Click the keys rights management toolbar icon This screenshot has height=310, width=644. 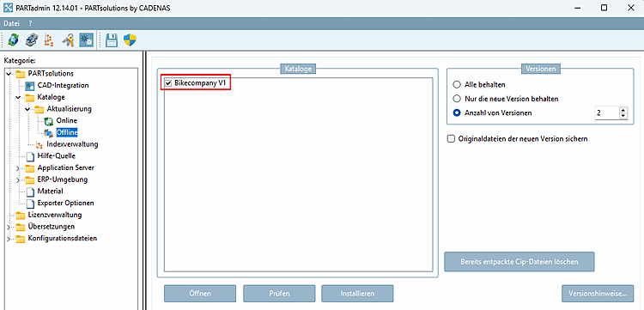[68, 40]
